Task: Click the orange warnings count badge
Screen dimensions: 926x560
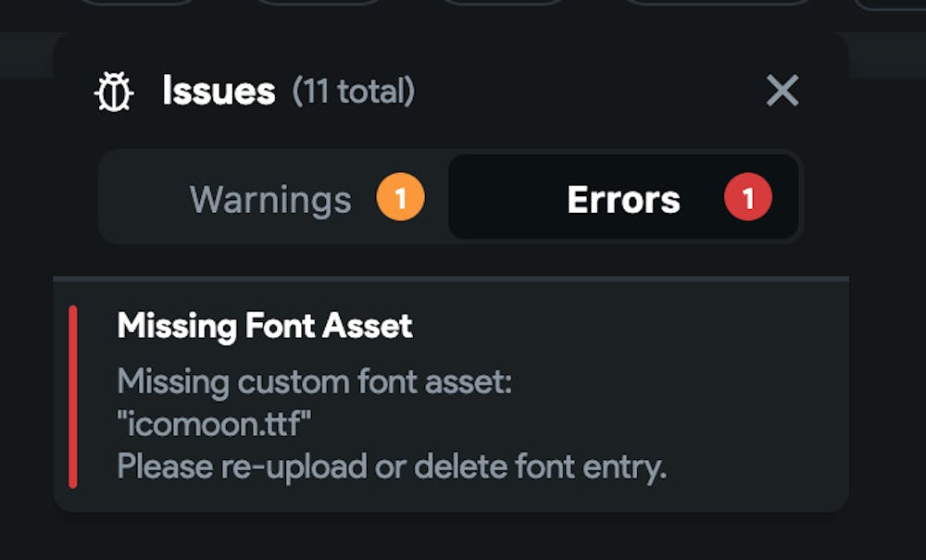Action: point(400,199)
